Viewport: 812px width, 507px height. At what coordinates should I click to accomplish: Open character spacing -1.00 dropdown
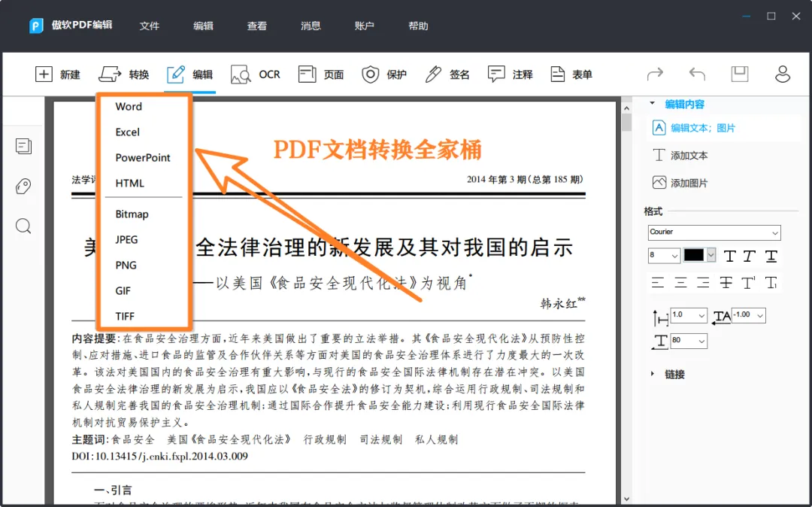(748, 315)
